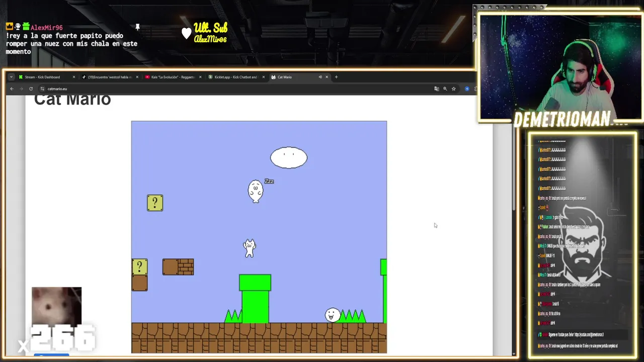This screenshot has width=644, height=362.
Task: Hit the lower left question block
Action: [x=139, y=266]
